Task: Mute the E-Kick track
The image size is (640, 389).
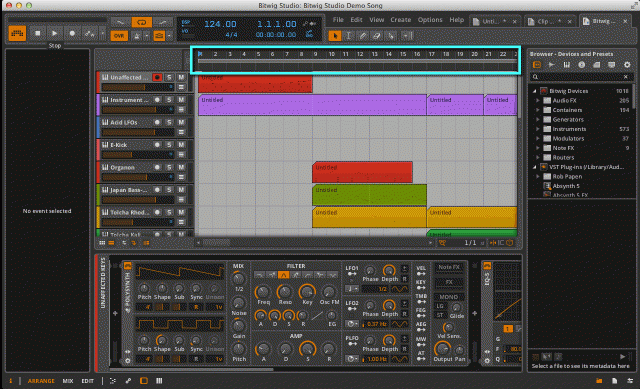Action: tap(181, 144)
